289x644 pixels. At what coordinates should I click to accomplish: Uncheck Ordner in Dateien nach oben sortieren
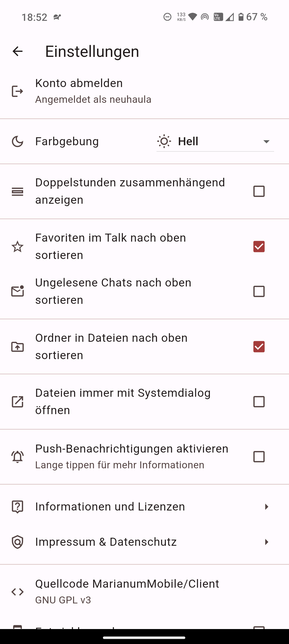pyautogui.click(x=259, y=347)
